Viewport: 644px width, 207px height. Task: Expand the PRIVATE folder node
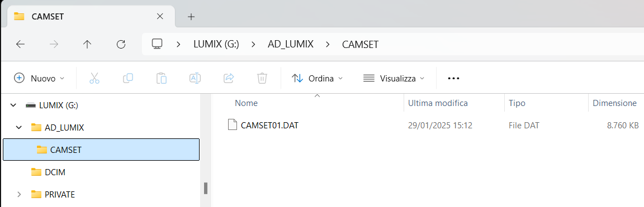click(x=18, y=194)
